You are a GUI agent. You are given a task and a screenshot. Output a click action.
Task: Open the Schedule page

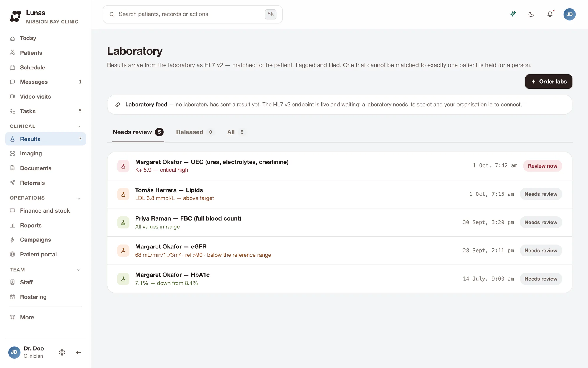coord(46,67)
